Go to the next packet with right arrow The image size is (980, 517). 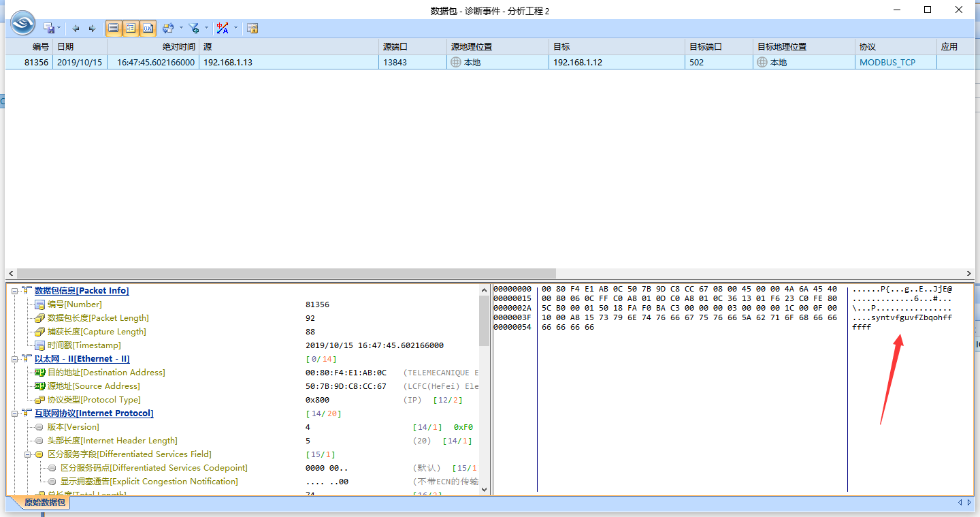point(92,28)
